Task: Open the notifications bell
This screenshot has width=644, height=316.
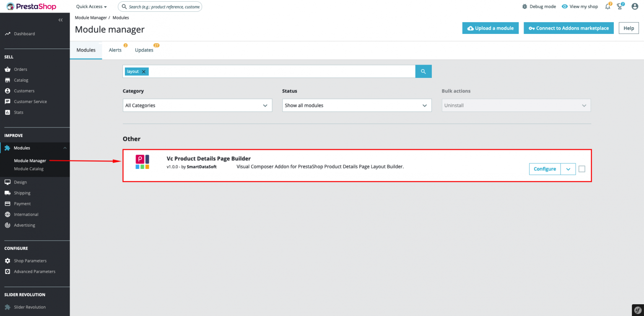Action: pos(608,6)
